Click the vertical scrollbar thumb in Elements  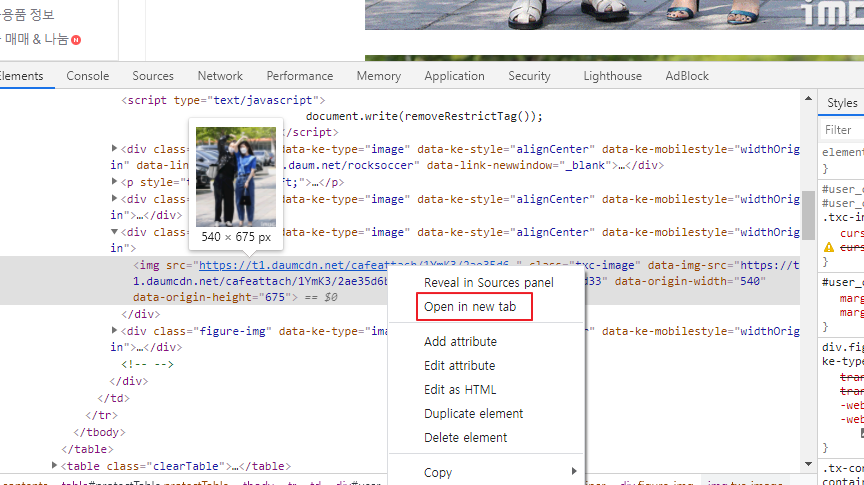pos(808,215)
